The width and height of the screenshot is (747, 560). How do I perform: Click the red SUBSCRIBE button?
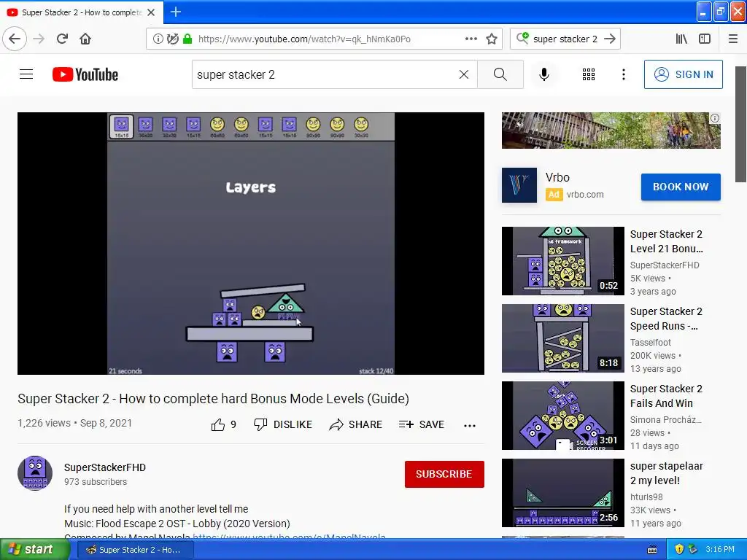(444, 474)
